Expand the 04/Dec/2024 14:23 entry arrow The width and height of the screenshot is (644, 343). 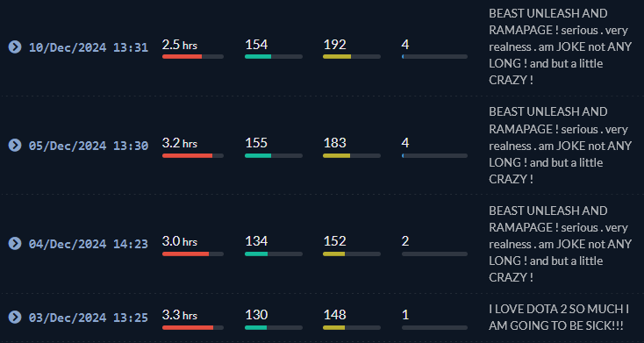(15, 243)
